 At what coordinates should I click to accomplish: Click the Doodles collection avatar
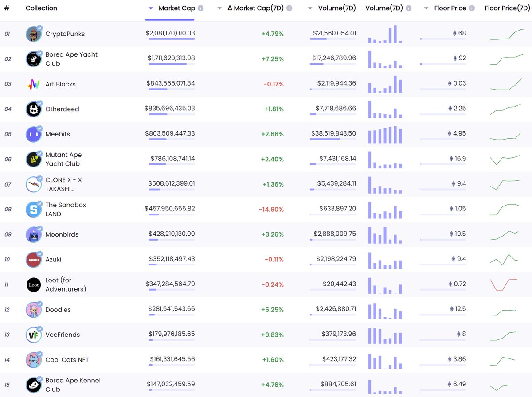pyautogui.click(x=34, y=310)
